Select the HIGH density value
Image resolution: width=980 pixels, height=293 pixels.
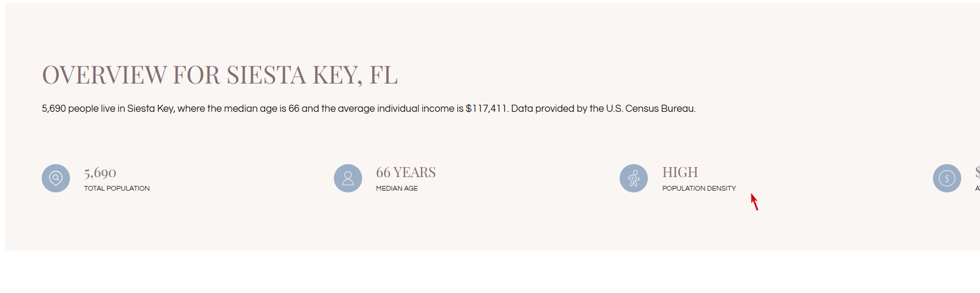pos(680,172)
